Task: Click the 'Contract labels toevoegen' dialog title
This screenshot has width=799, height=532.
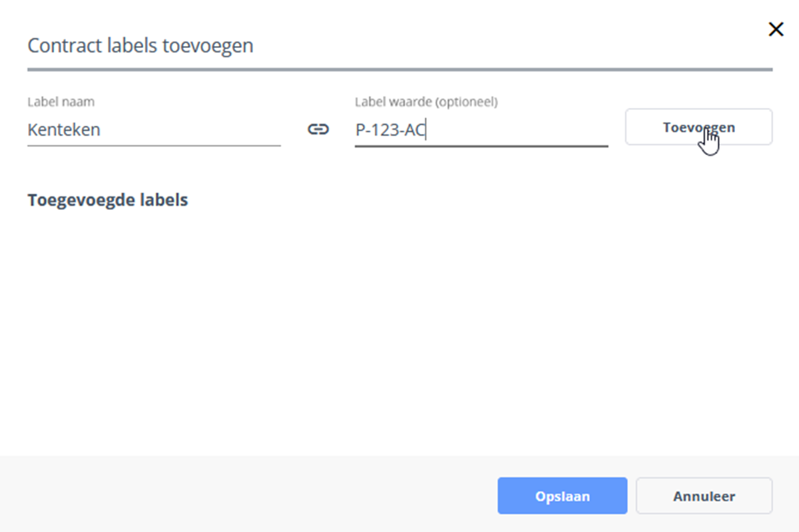Action: click(x=140, y=46)
